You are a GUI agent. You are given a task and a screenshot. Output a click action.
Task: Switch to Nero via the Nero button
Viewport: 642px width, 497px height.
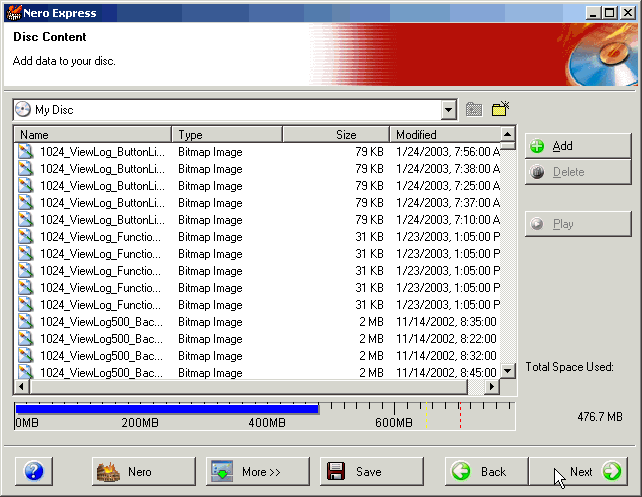pyautogui.click(x=144, y=471)
